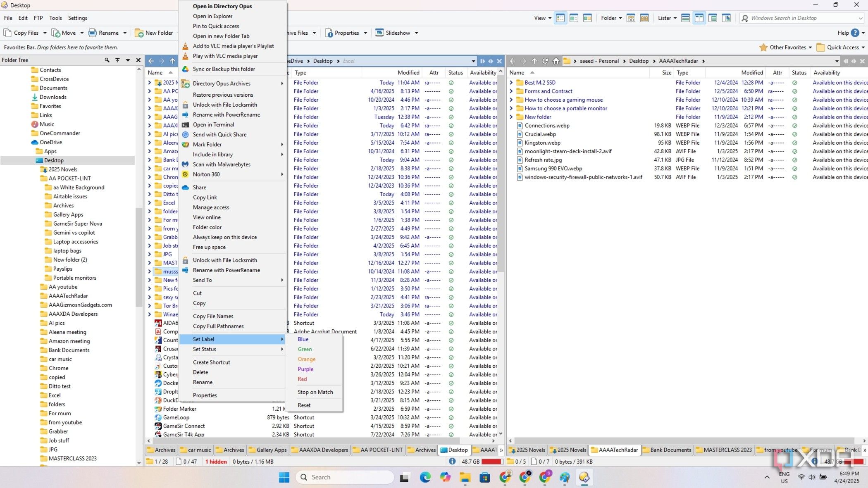Click the home icon in right pane
The image size is (868, 488).
tap(556, 61)
